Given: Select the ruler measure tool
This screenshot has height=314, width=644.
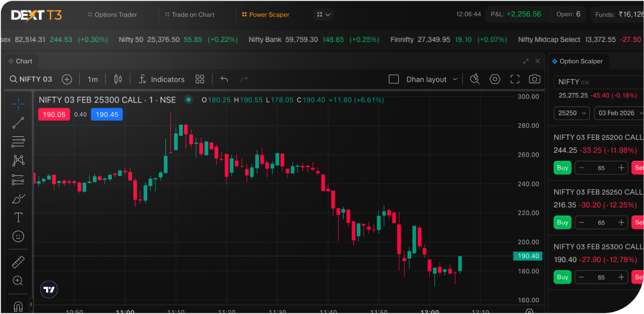Looking at the screenshot, I should [x=18, y=262].
